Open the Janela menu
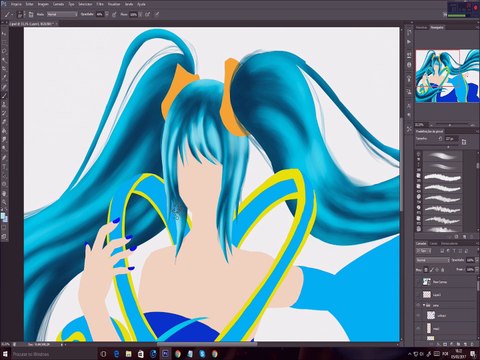The width and height of the screenshot is (480, 360). pyautogui.click(x=128, y=4)
